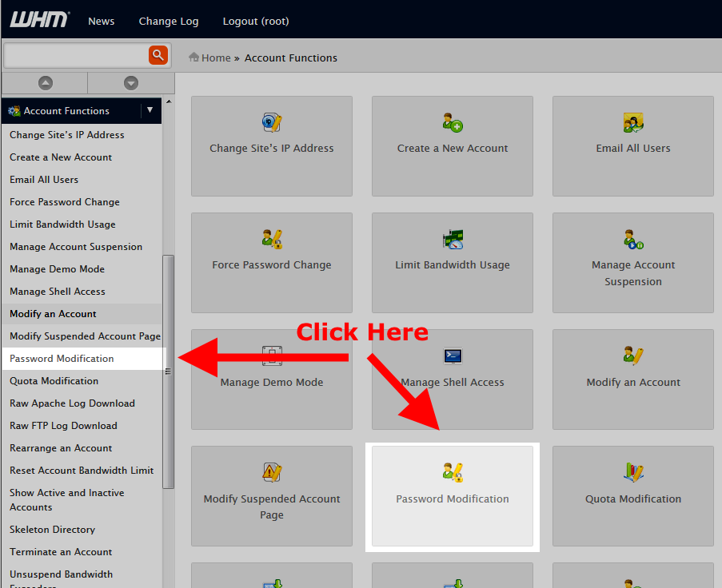Click the sidebar scroll-up arrow button
Screen dimensions: 722x588
[46, 83]
